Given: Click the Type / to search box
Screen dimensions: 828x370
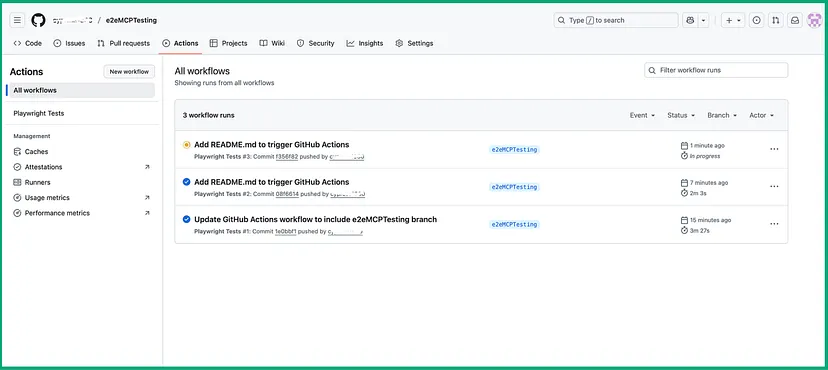Looking at the screenshot, I should pos(616,21).
